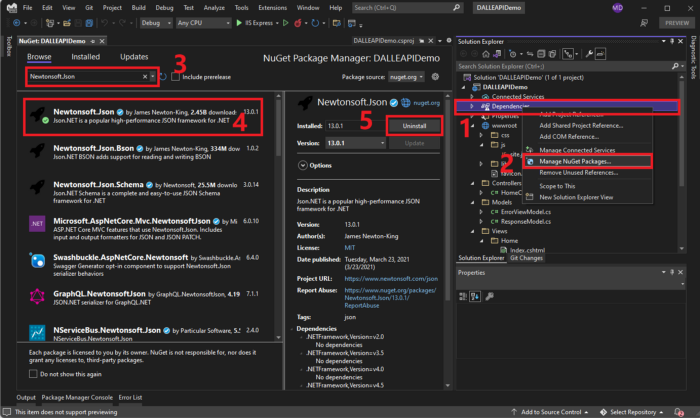The width and height of the screenshot is (700, 418).
Task: Open the Version 13.0.1 dropdown
Action: coord(355,143)
